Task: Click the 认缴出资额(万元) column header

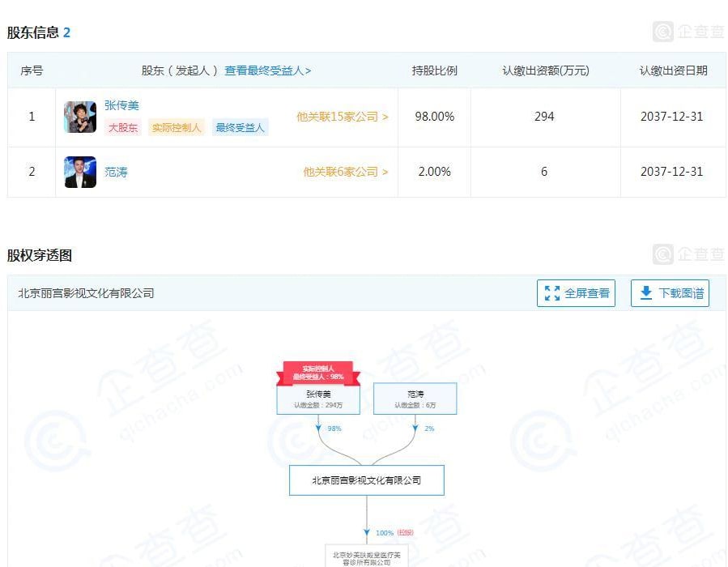Action: coord(546,70)
